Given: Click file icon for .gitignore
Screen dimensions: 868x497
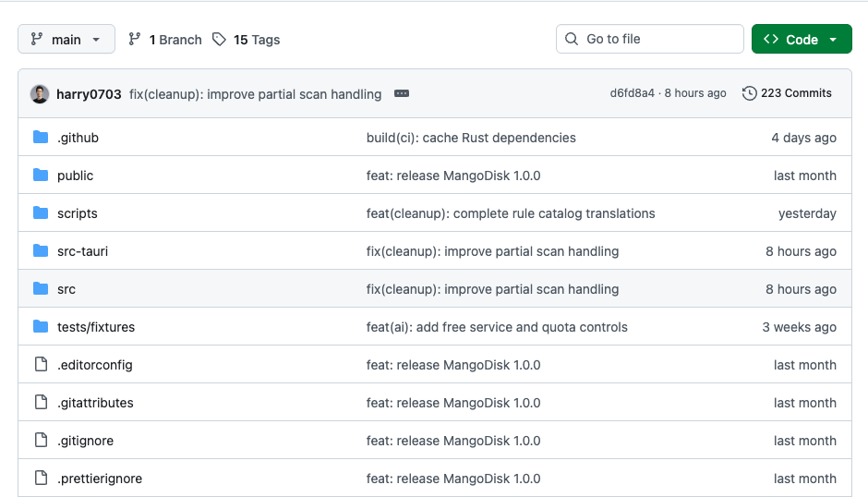Looking at the screenshot, I should tap(41, 440).
